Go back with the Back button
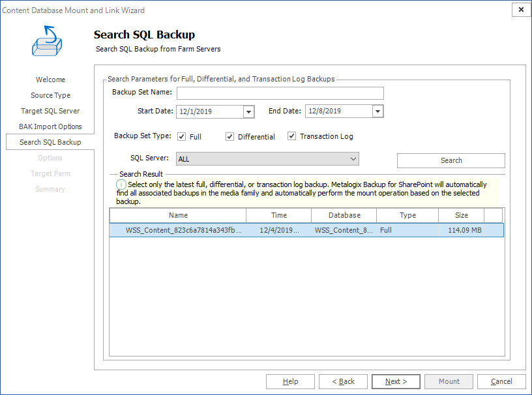Viewport: 532px width, 395px height. click(343, 381)
